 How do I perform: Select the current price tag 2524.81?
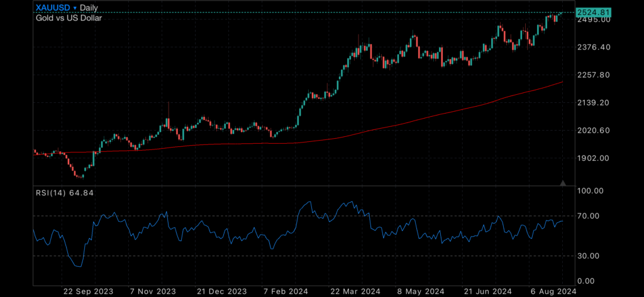coord(594,12)
